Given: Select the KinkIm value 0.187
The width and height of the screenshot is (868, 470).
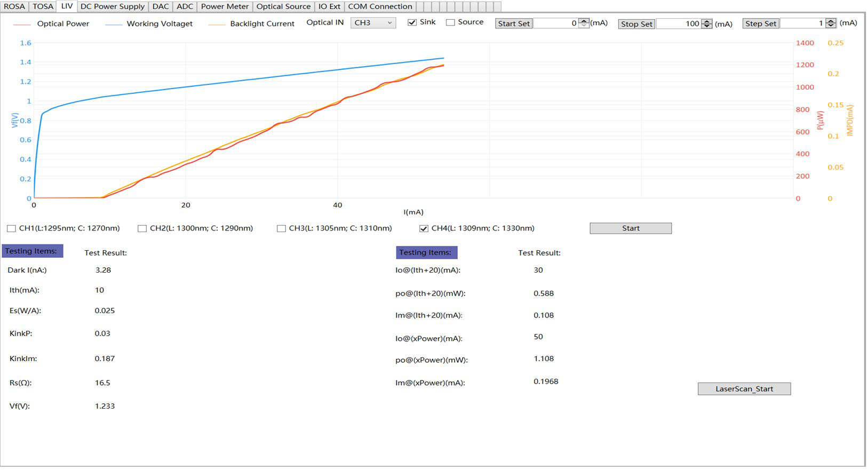Looking at the screenshot, I should [x=105, y=359].
